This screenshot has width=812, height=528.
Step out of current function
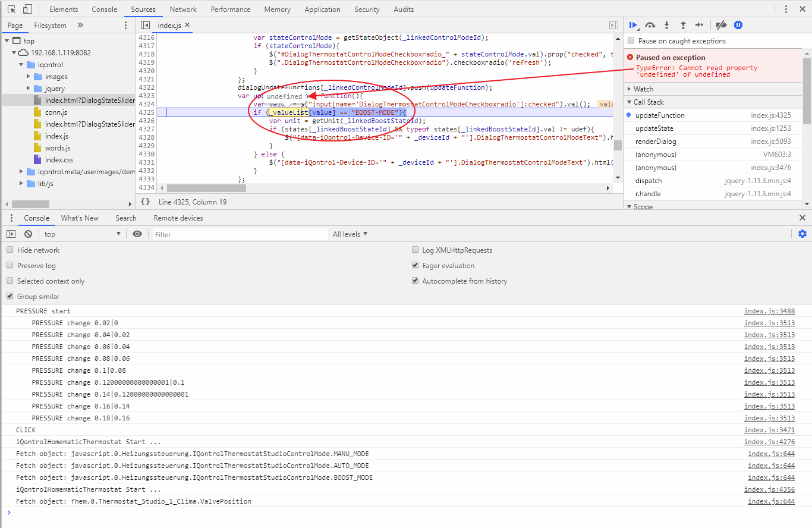pyautogui.click(x=683, y=25)
